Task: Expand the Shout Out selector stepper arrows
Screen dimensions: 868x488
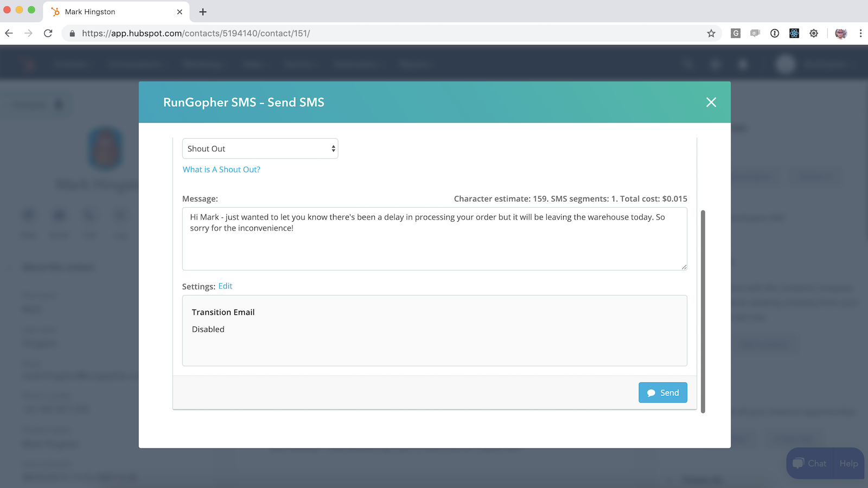Action: coord(333,148)
